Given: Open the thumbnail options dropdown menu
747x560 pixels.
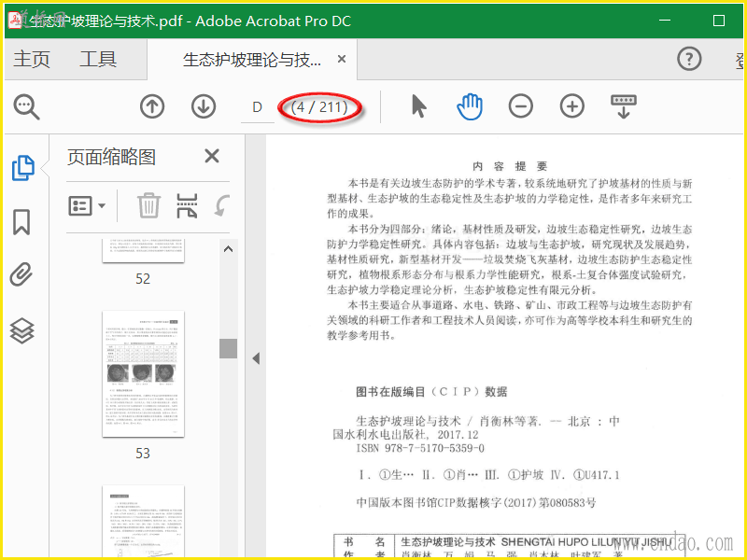Looking at the screenshot, I should (x=87, y=205).
